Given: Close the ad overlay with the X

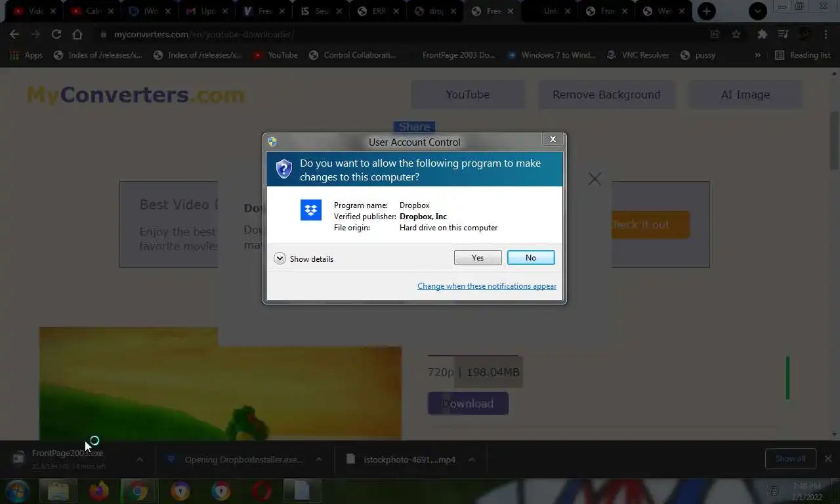Looking at the screenshot, I should pos(595,178).
